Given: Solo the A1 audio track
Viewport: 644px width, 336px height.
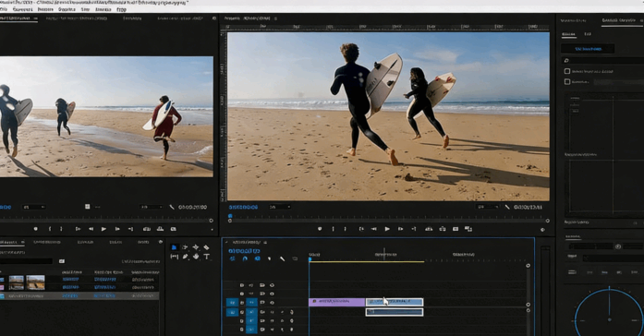Looking at the screenshot, I should pos(282,312).
